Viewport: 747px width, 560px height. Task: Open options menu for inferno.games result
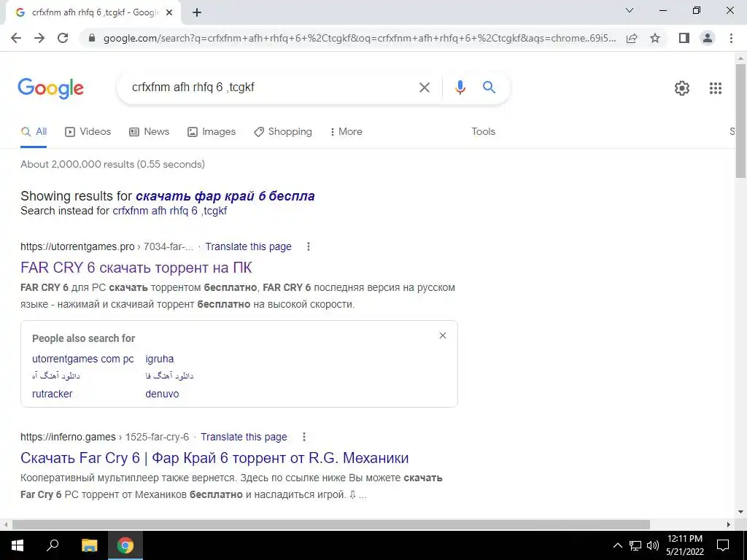[304, 437]
